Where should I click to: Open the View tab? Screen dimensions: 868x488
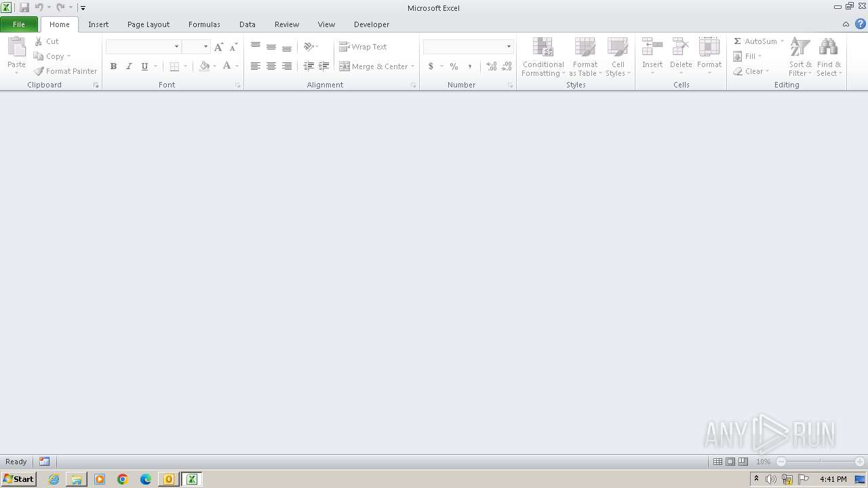[326, 24]
